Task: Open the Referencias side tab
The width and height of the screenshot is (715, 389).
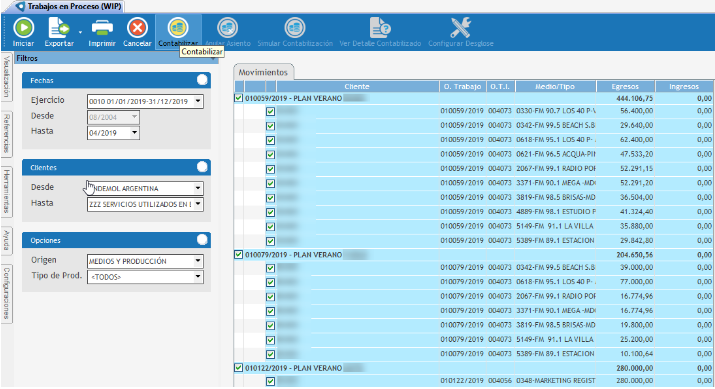Action: point(6,133)
